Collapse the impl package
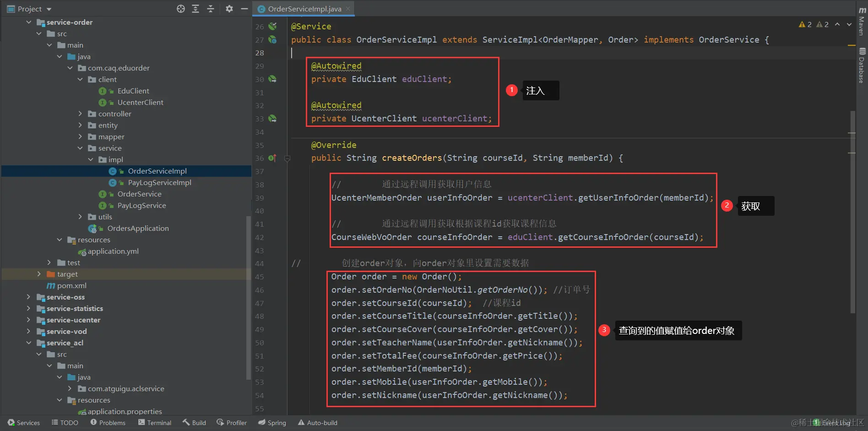868x431 pixels. (x=91, y=159)
